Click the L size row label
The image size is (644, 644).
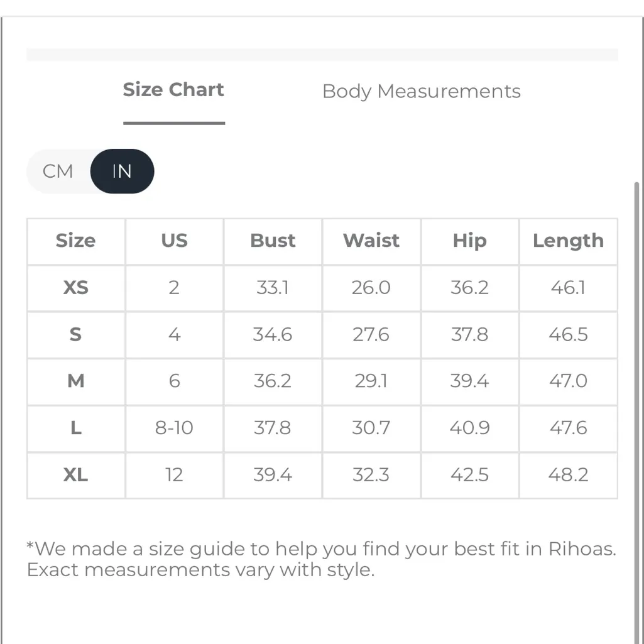click(x=75, y=428)
